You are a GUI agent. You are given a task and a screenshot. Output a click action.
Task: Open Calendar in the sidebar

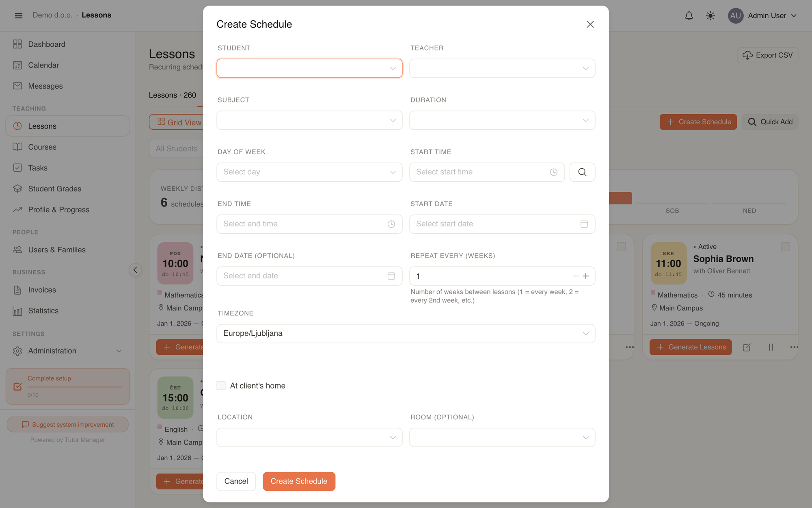pyautogui.click(x=67, y=65)
